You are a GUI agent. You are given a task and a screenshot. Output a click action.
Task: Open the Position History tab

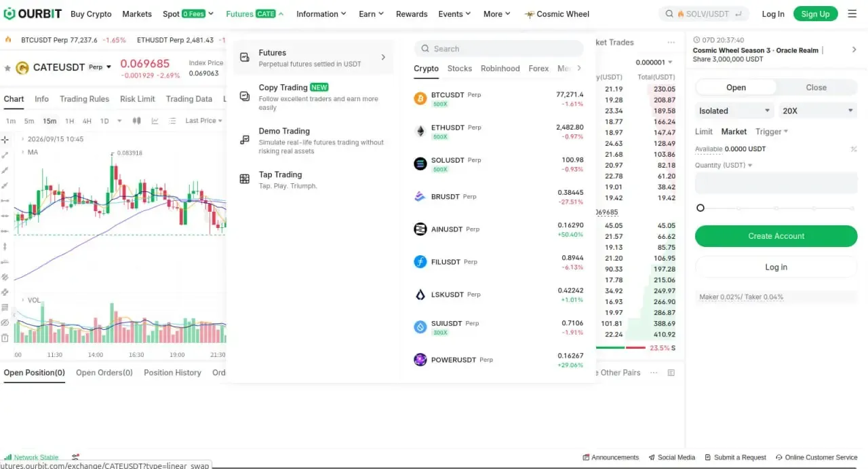[x=172, y=373]
